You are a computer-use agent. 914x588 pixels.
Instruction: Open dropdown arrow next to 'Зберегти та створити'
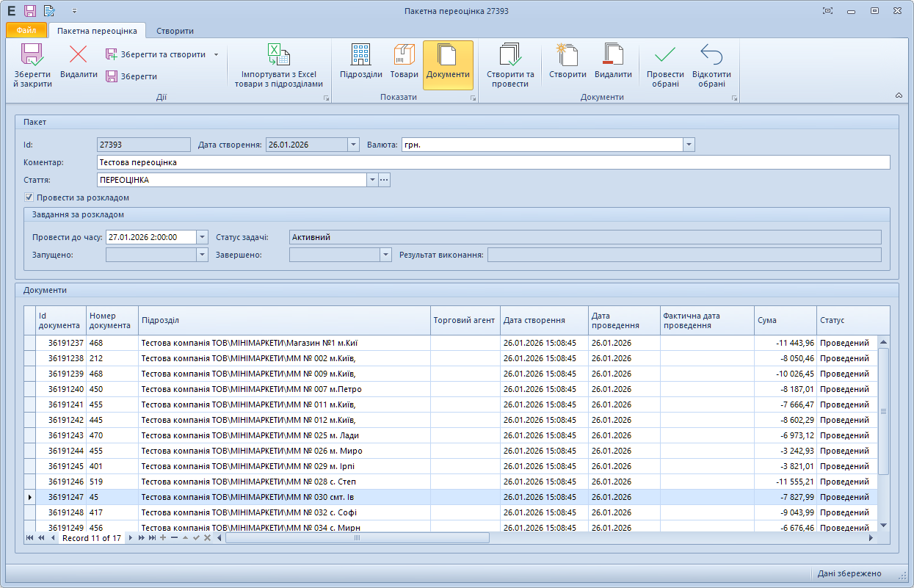point(216,54)
